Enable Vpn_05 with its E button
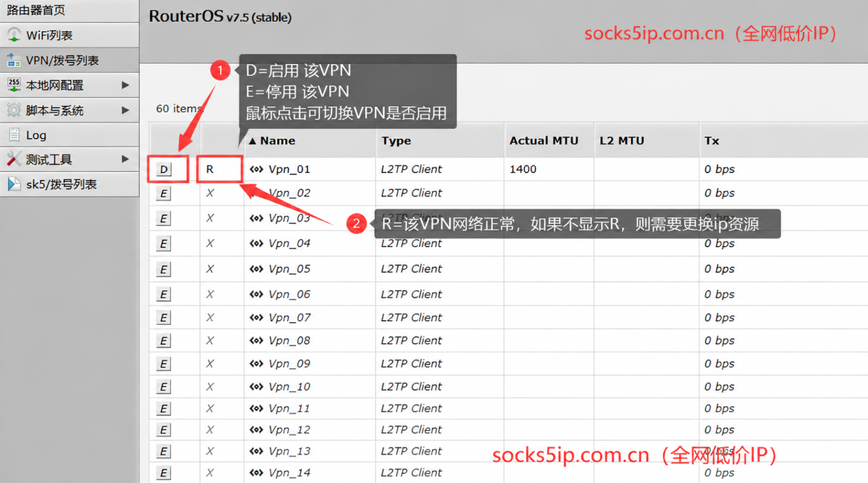The image size is (868, 483). 163,269
